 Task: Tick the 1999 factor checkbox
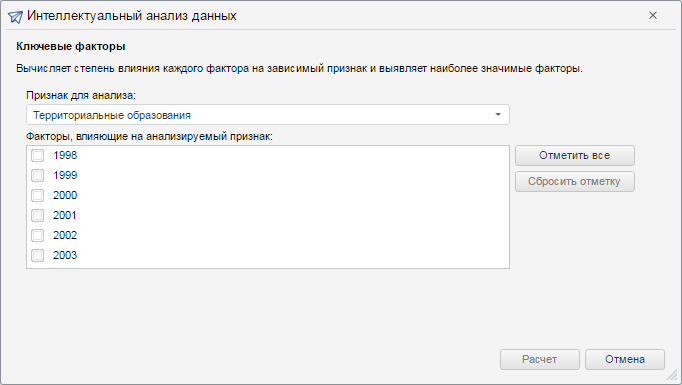point(37,175)
